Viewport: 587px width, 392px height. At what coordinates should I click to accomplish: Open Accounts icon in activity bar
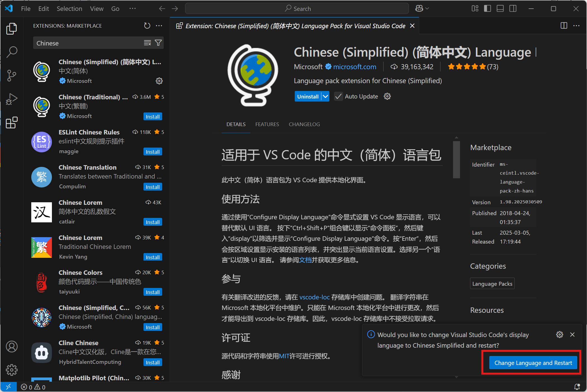click(x=11, y=347)
